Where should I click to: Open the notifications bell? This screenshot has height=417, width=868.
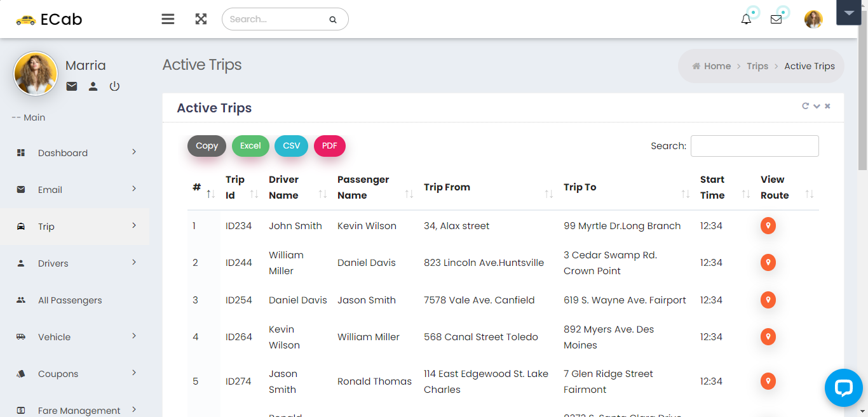click(746, 19)
